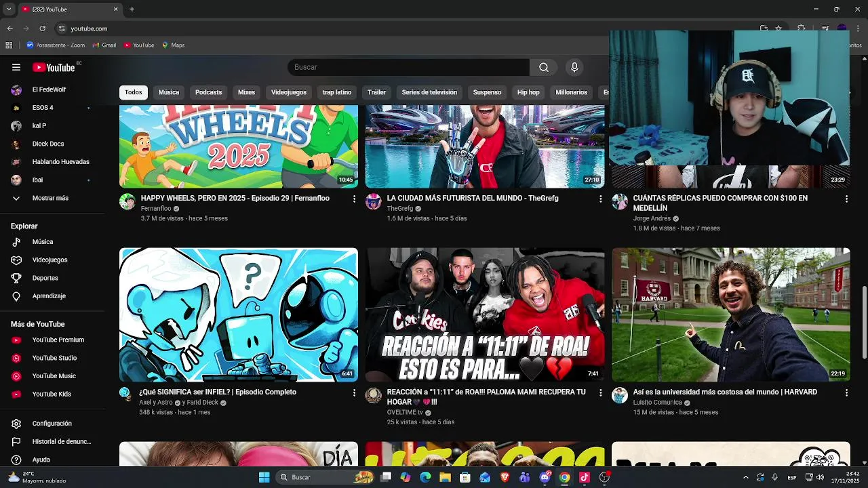
Task: Click Fernanfloo channel avatar
Action: click(127, 201)
